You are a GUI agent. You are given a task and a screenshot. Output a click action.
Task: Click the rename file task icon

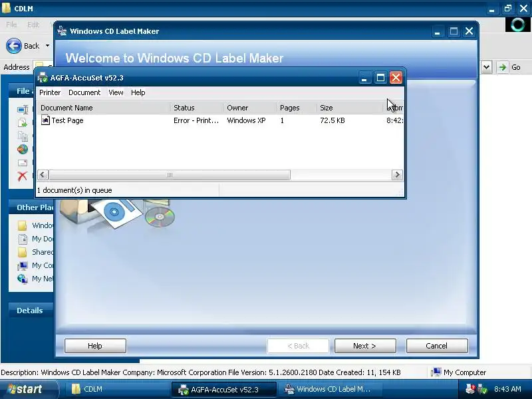23,109
